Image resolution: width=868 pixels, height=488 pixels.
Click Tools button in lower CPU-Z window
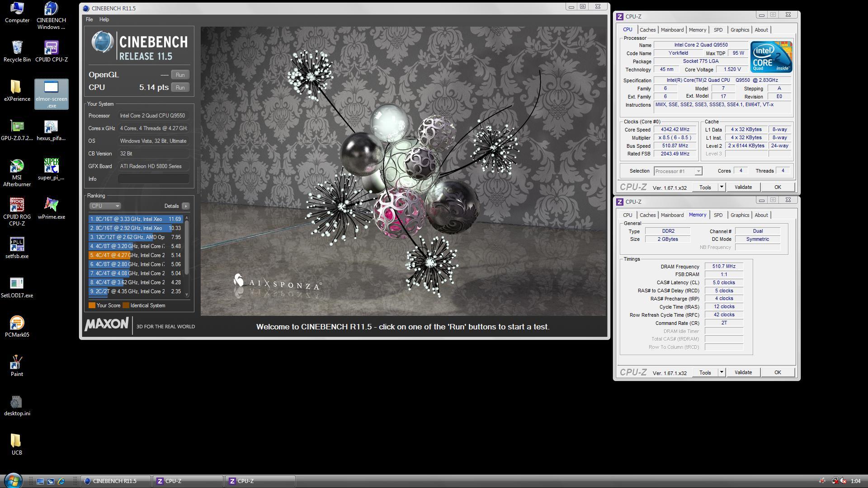point(705,372)
